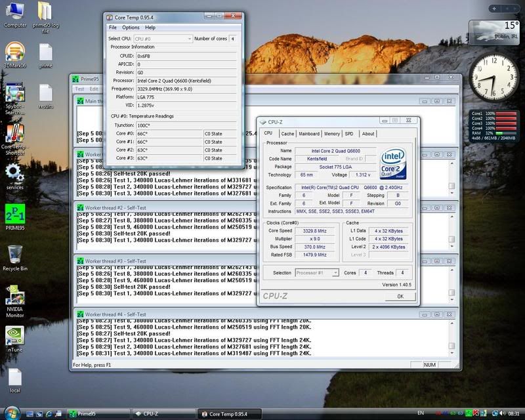525x420 pixels.
Task: Click the Show Desktop quick launch icon
Action: click(30, 414)
